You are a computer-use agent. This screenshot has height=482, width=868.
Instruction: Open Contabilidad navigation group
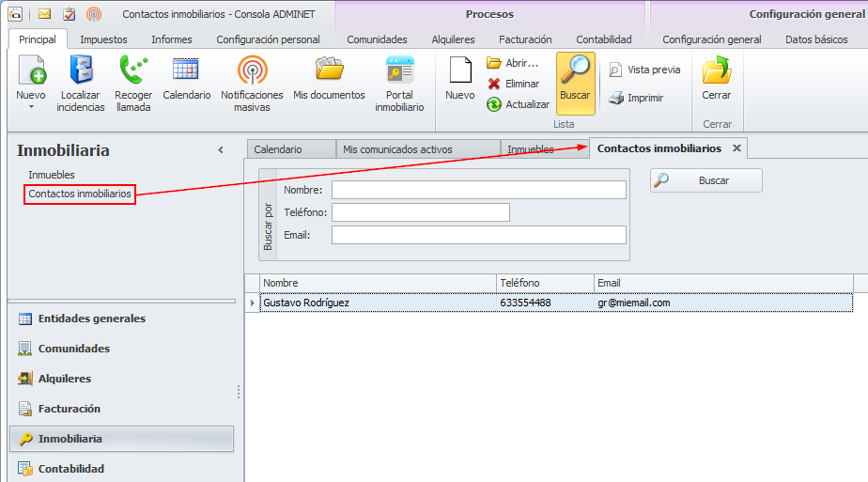click(x=122, y=469)
